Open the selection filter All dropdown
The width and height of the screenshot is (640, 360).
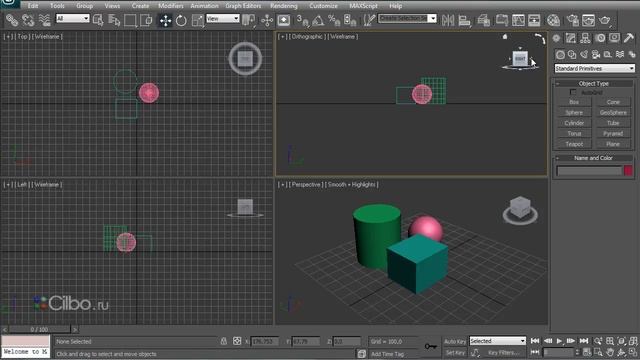pos(73,18)
